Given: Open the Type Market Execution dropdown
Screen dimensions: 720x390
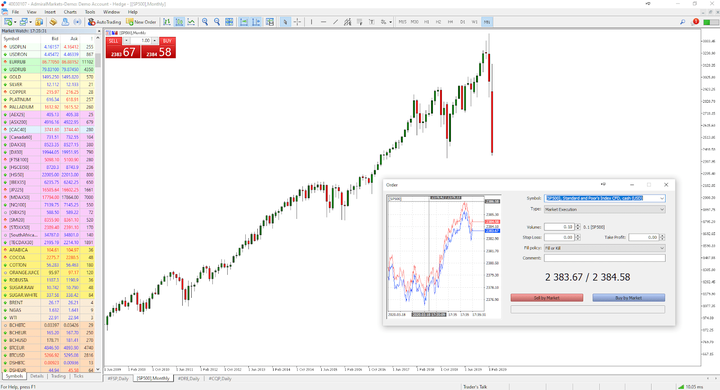Looking at the screenshot, I should 605,209.
